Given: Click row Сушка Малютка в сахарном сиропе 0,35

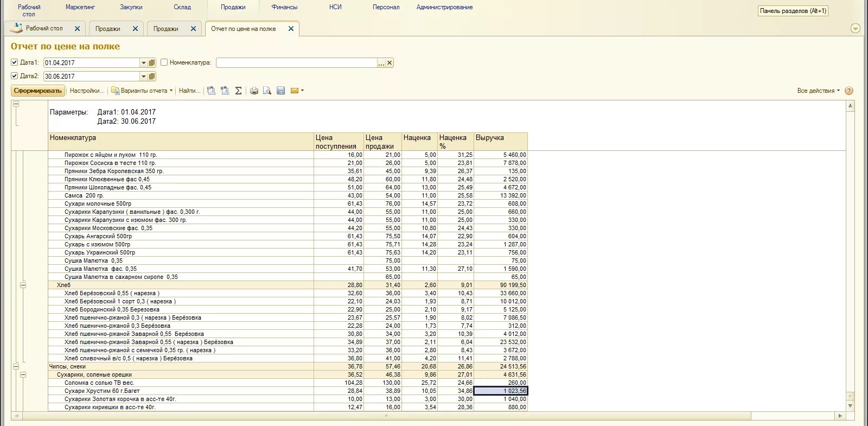Looking at the screenshot, I should (288, 277).
